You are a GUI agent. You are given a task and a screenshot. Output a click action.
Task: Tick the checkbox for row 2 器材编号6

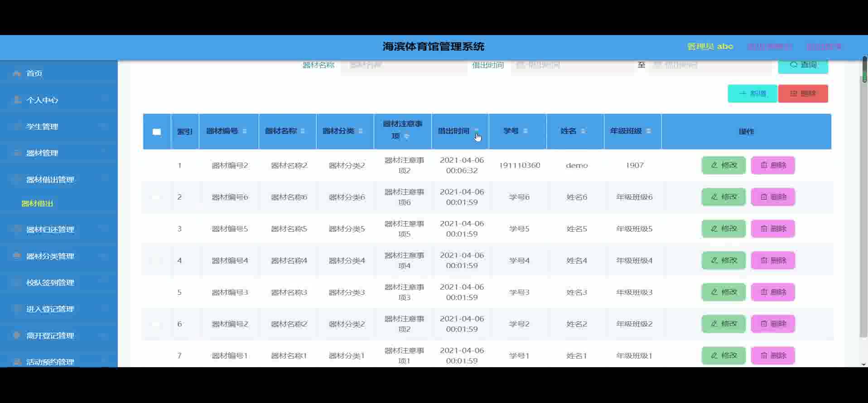157,197
